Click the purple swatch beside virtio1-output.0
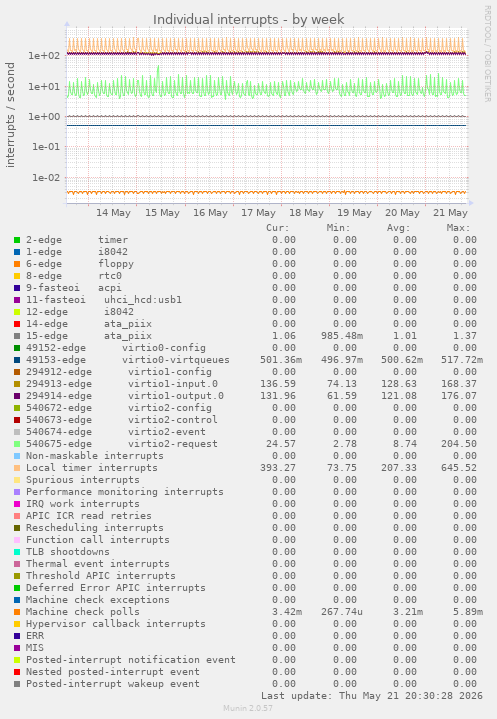The width and height of the screenshot is (497, 719). tap(17, 396)
